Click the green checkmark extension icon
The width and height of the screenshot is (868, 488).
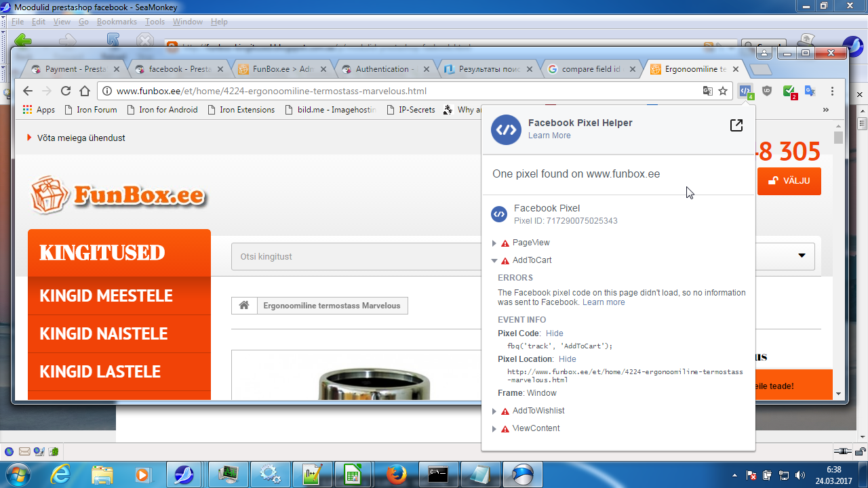789,91
